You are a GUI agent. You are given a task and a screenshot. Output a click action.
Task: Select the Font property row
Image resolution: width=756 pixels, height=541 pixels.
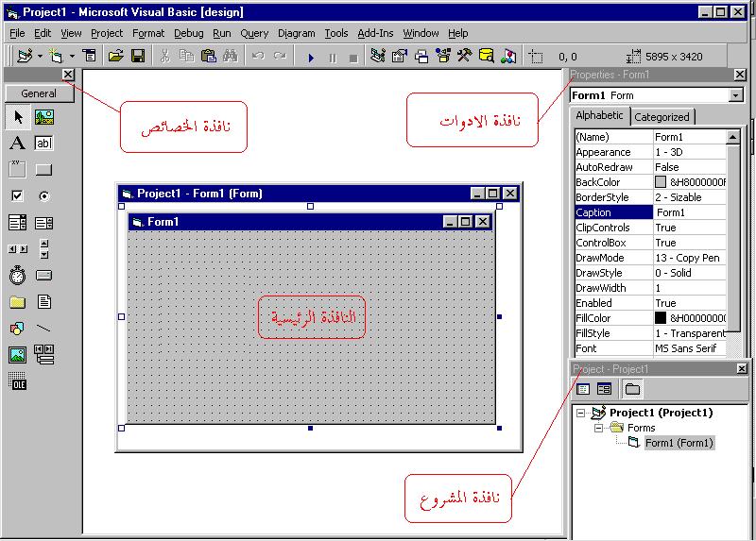(x=650, y=348)
